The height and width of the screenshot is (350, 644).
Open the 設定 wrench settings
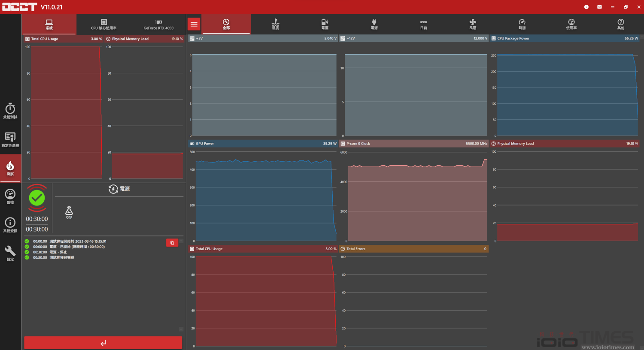coord(10,253)
